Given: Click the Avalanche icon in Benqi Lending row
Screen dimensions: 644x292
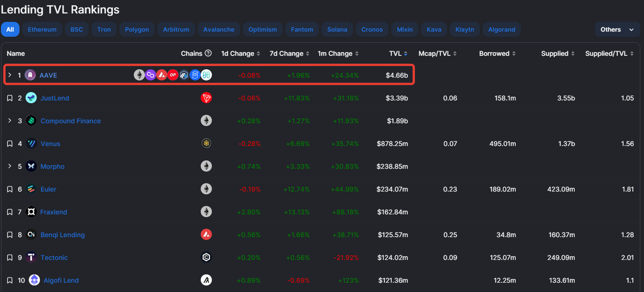Looking at the screenshot, I should (206, 235).
